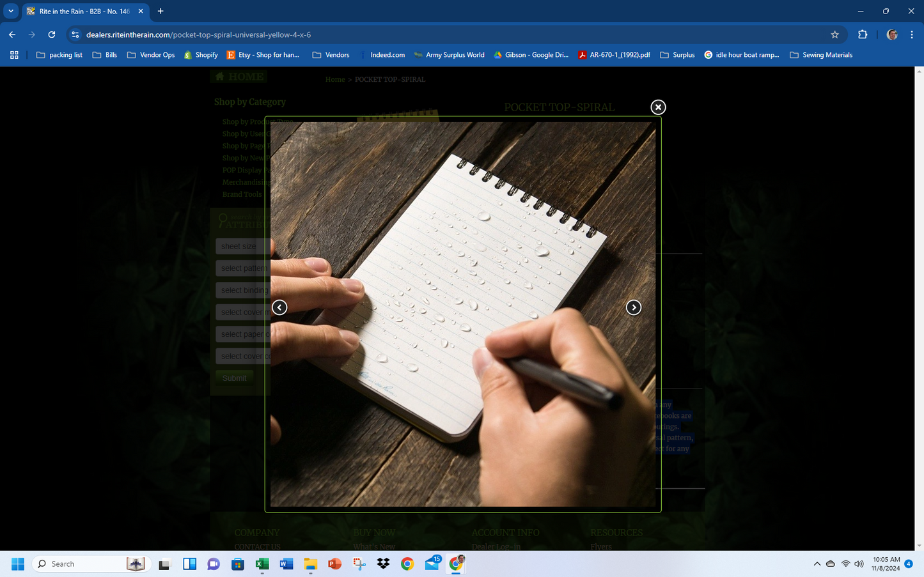Show hidden system tray icons
This screenshot has height=577, width=924.
point(817,564)
